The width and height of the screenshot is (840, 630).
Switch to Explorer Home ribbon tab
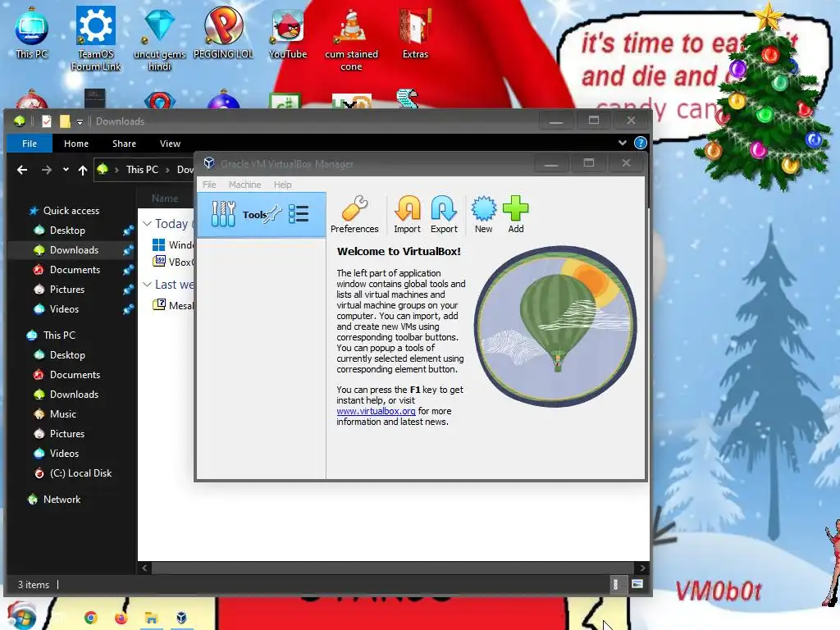coord(76,144)
